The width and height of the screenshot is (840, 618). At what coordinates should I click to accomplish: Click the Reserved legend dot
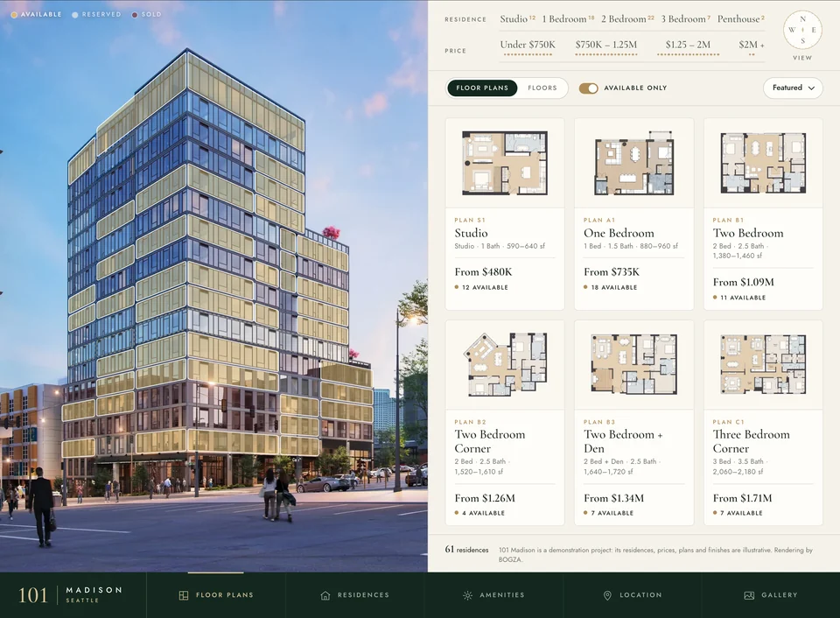(x=75, y=15)
